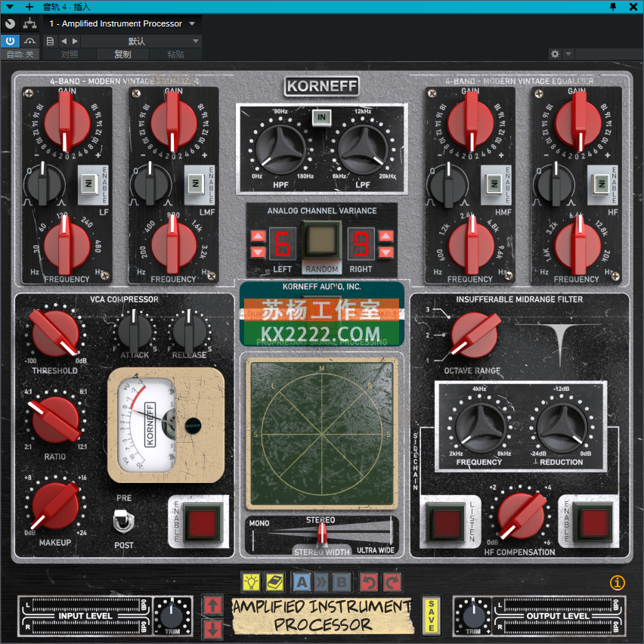Enable the VCA compressor red button

pyautogui.click(x=202, y=522)
